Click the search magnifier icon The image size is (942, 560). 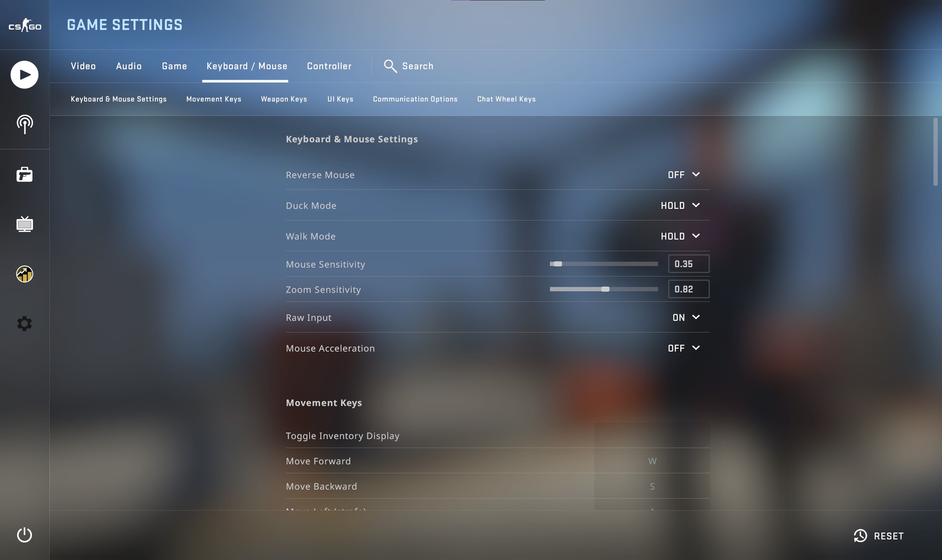[390, 66]
